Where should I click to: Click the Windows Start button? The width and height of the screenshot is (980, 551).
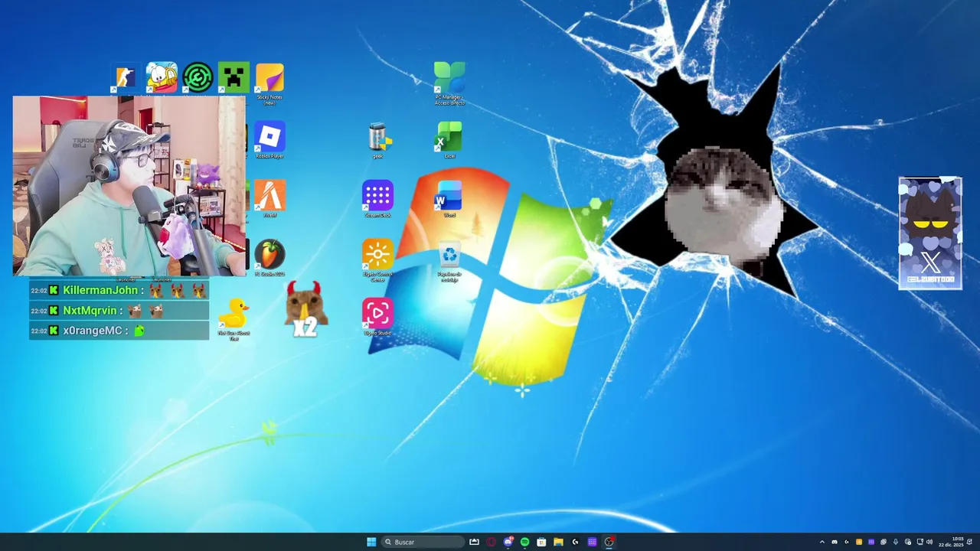371,542
